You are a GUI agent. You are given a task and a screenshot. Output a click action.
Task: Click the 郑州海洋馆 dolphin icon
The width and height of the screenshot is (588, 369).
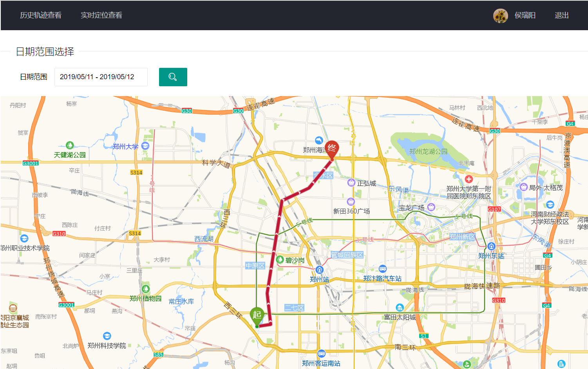319,140
